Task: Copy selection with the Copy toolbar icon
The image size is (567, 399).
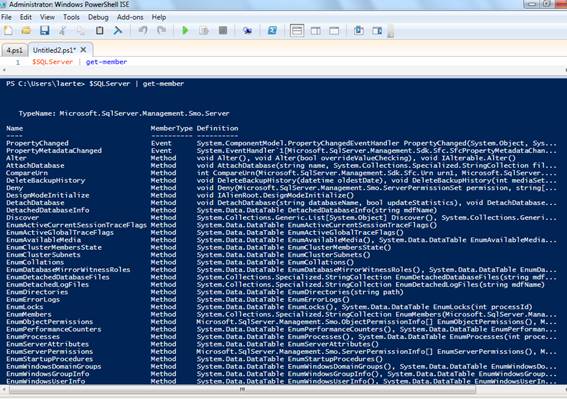Action: click(x=81, y=30)
